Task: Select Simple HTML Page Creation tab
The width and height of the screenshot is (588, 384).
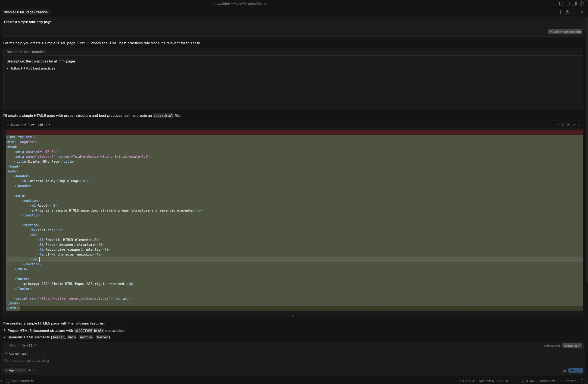Action: (x=26, y=12)
